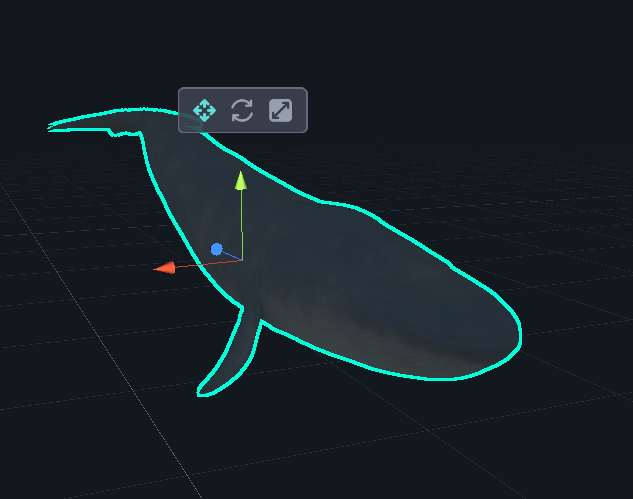Click the gizmo origin where axes meet

point(241,260)
